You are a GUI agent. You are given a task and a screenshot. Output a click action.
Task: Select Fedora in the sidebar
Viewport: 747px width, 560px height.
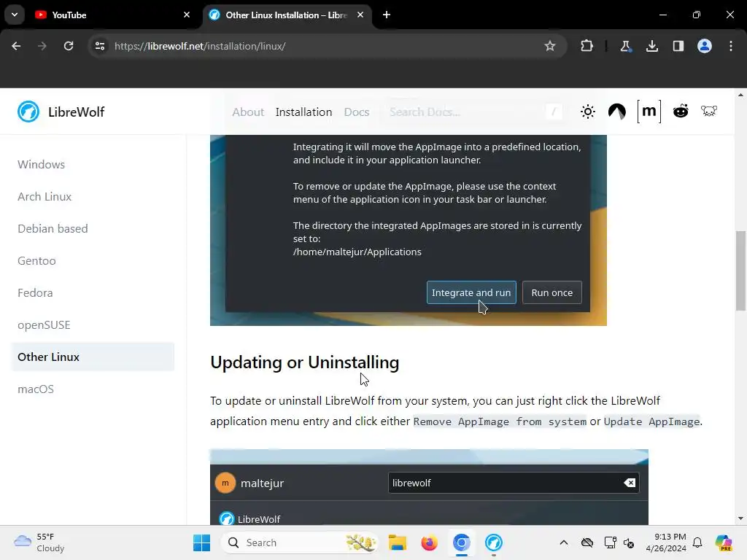[x=35, y=293]
